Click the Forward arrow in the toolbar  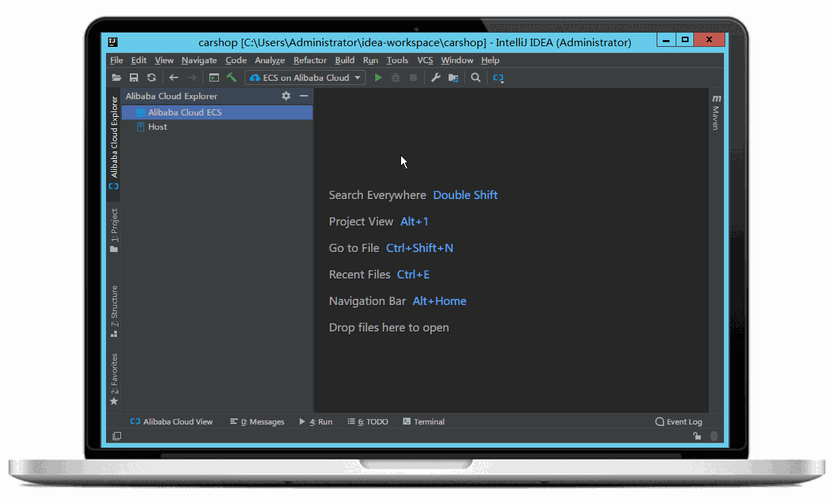(x=192, y=77)
